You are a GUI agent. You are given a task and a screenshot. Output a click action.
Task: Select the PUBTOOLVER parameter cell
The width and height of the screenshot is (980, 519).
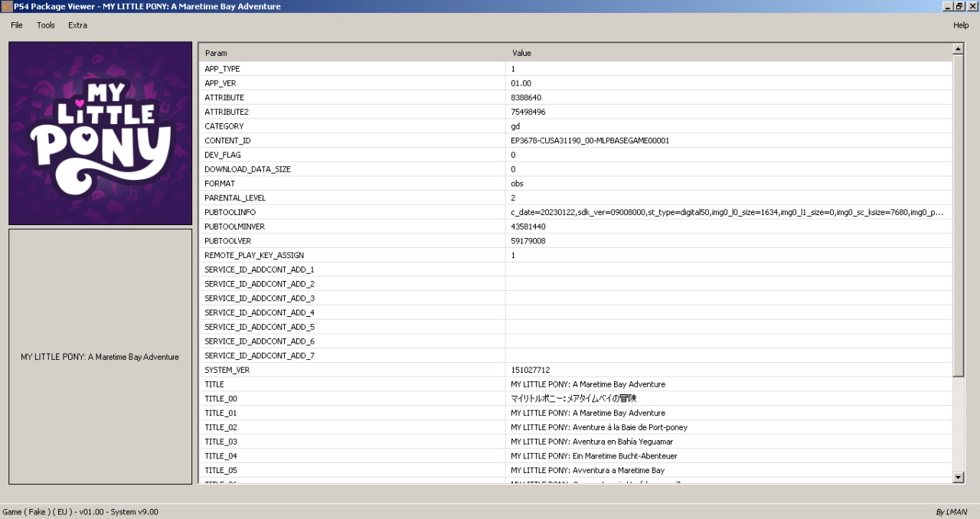click(x=352, y=241)
